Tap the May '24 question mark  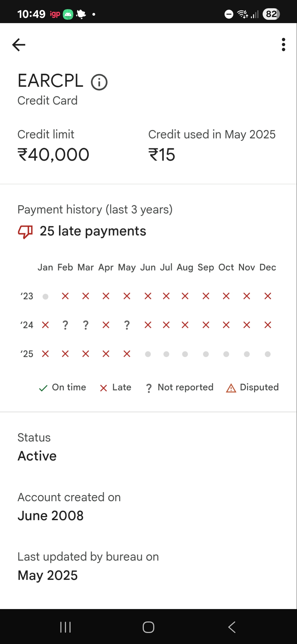pos(127,325)
